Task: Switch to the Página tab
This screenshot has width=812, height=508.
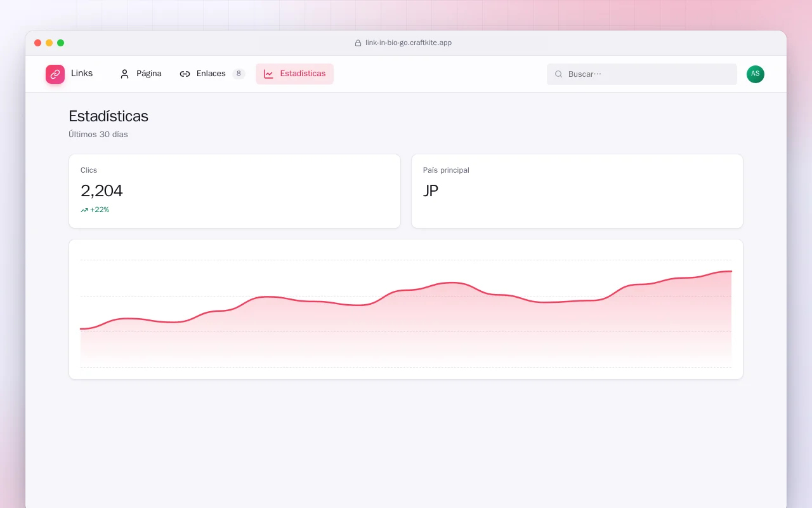Action: (x=141, y=74)
